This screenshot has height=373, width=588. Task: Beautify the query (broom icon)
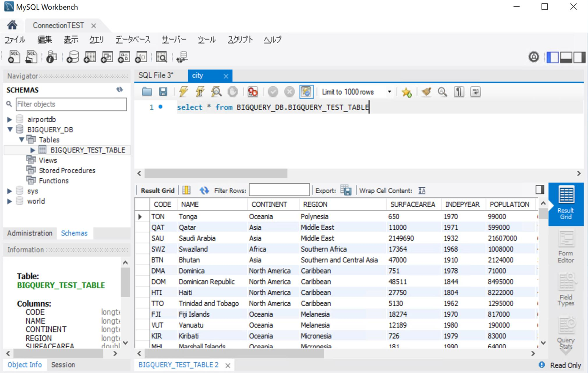pyautogui.click(x=426, y=92)
